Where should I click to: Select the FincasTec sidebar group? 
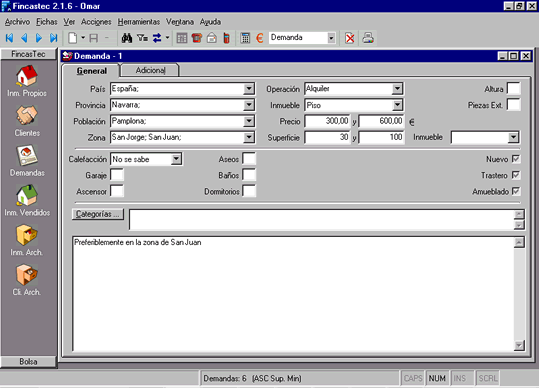click(x=28, y=54)
